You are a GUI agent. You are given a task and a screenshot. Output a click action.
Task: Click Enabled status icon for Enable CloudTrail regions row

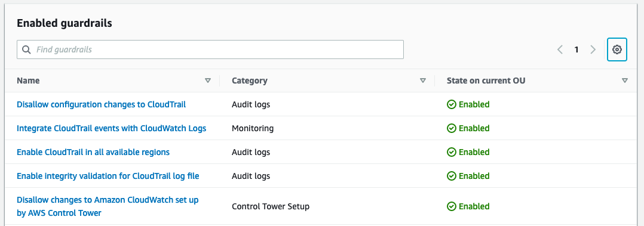[452, 152]
